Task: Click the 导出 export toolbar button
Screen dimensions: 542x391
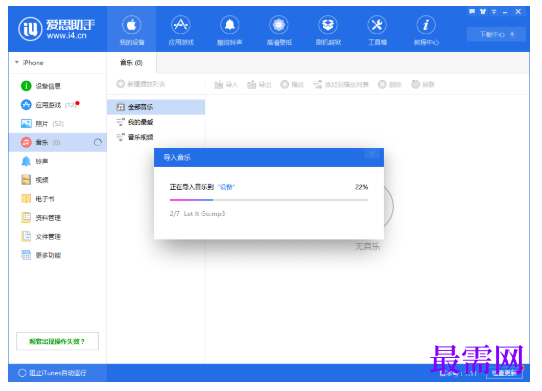Action: click(259, 84)
